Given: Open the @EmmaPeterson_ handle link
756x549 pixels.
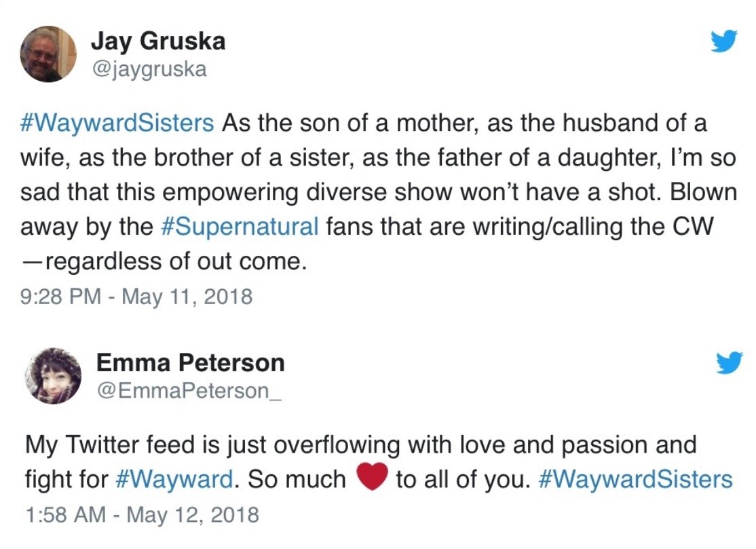Looking at the screenshot, I should [188, 392].
